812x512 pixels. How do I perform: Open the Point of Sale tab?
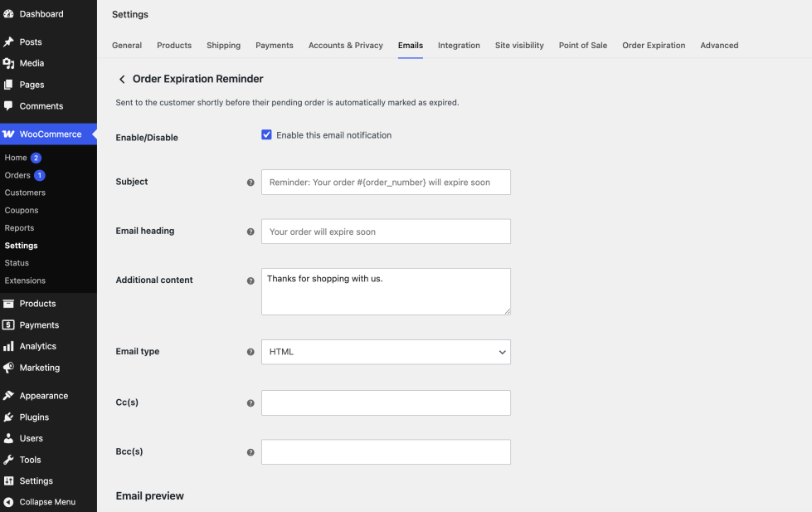click(582, 45)
